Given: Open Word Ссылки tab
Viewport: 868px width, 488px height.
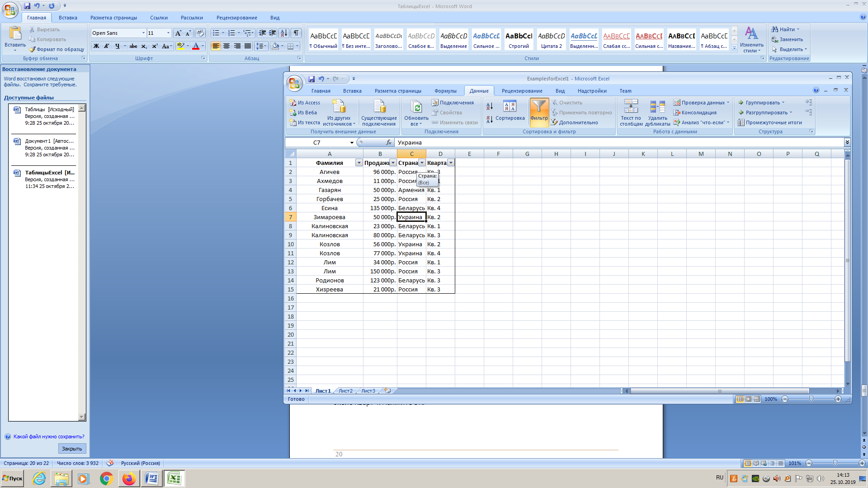Looking at the screenshot, I should [159, 18].
